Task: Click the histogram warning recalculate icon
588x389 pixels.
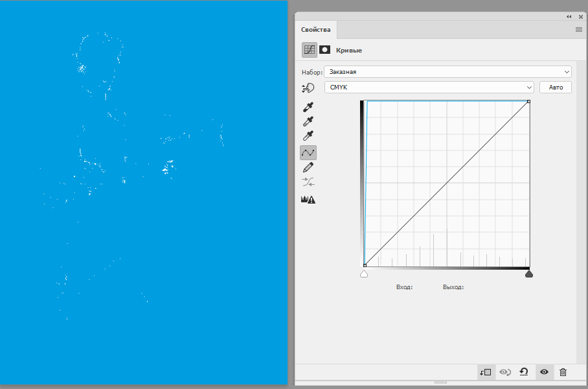Action: click(x=308, y=200)
